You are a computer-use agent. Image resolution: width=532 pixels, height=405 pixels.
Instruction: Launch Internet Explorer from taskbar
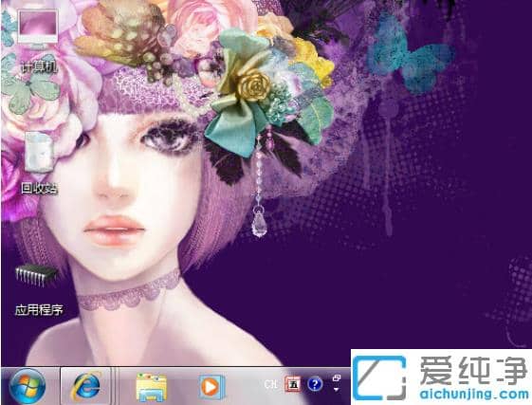pos(86,386)
